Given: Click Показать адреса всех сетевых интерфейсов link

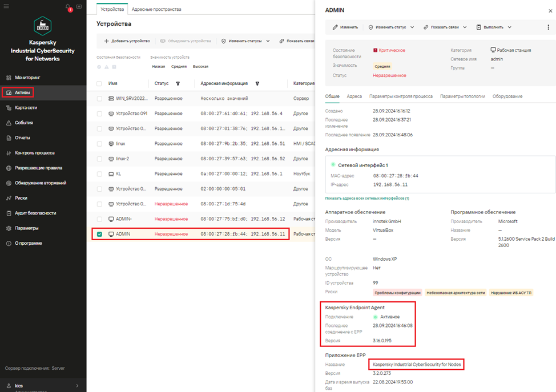Looking at the screenshot, I should tap(367, 199).
